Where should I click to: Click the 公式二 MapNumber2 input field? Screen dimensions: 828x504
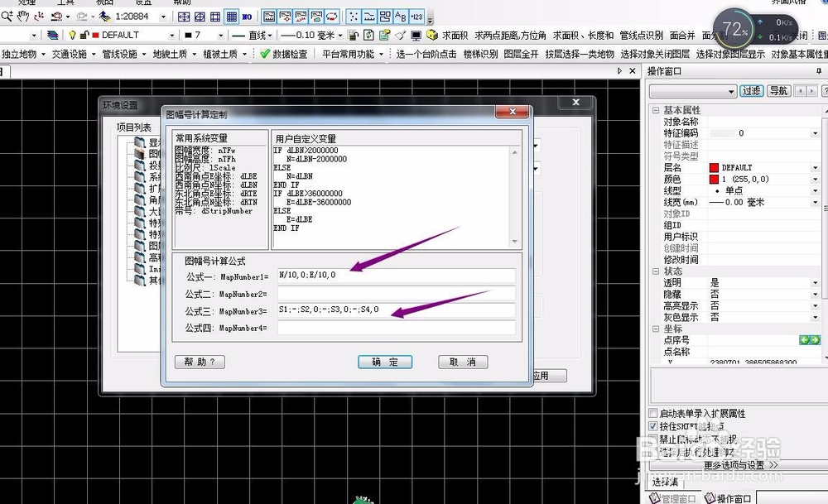coord(396,294)
